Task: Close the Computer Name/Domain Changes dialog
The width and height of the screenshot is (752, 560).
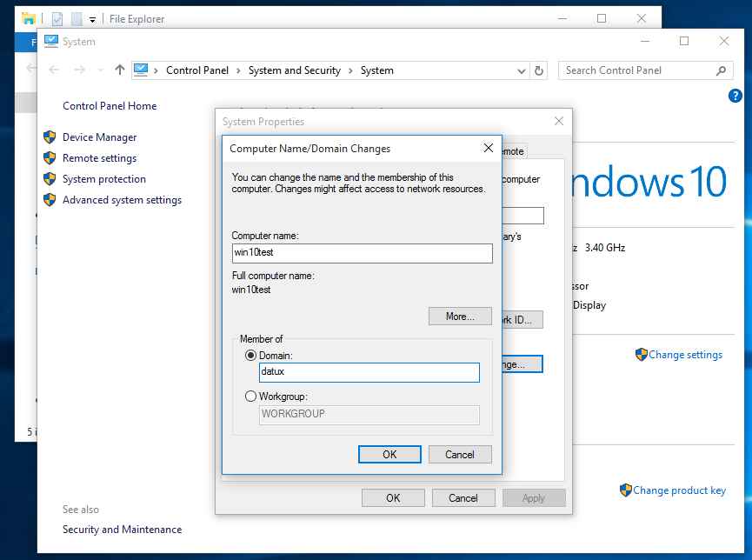Action: 489,148
